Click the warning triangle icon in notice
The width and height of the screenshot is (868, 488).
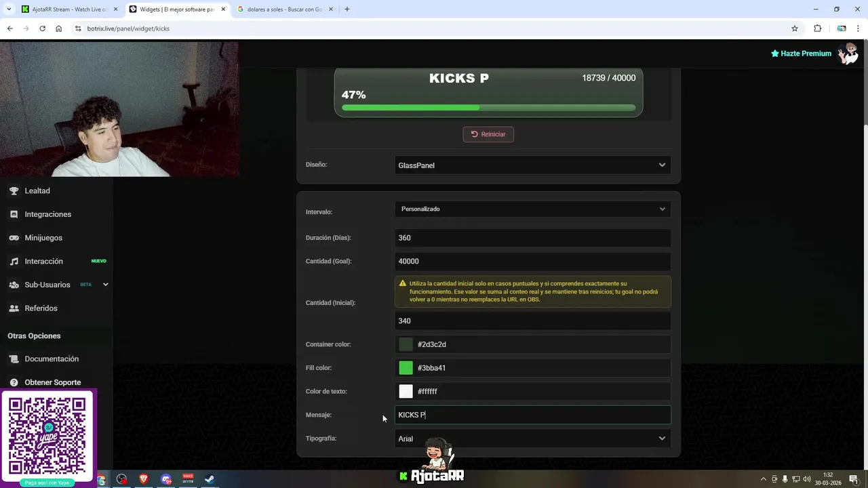pyautogui.click(x=403, y=283)
